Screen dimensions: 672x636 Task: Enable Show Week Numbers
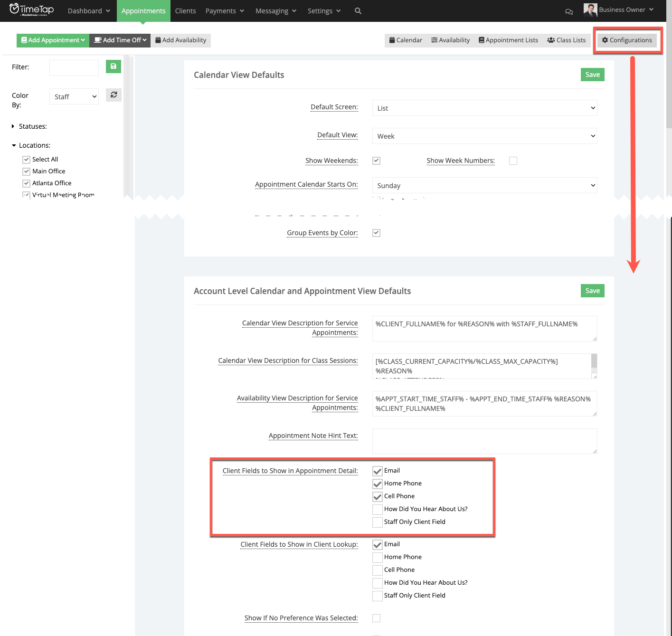513,161
